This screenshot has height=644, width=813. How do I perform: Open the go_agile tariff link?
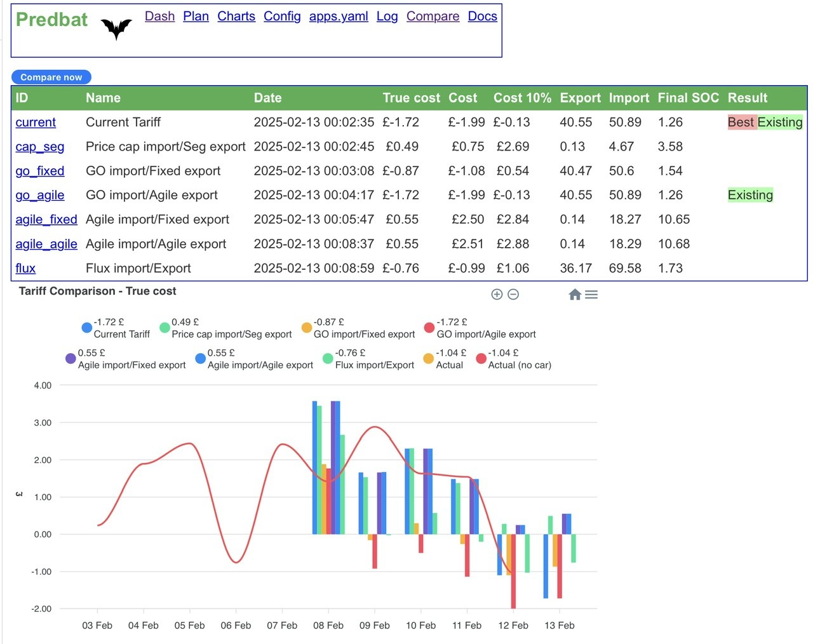(x=40, y=195)
